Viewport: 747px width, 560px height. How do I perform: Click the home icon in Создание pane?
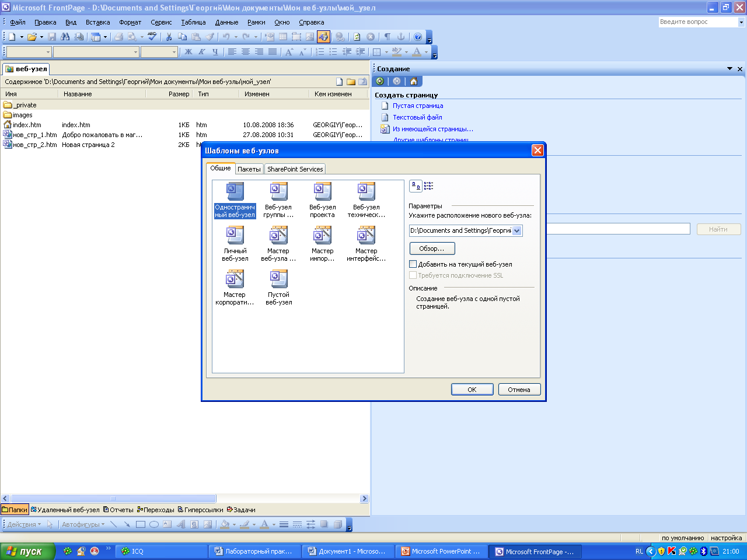tap(414, 81)
